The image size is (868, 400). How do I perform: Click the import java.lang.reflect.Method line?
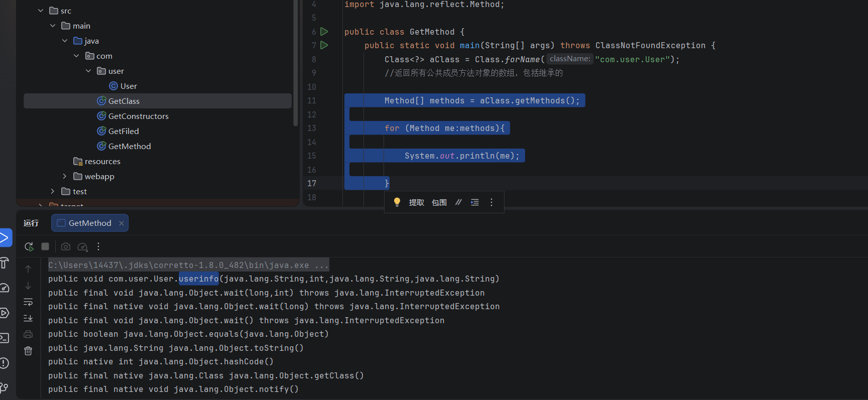click(424, 5)
